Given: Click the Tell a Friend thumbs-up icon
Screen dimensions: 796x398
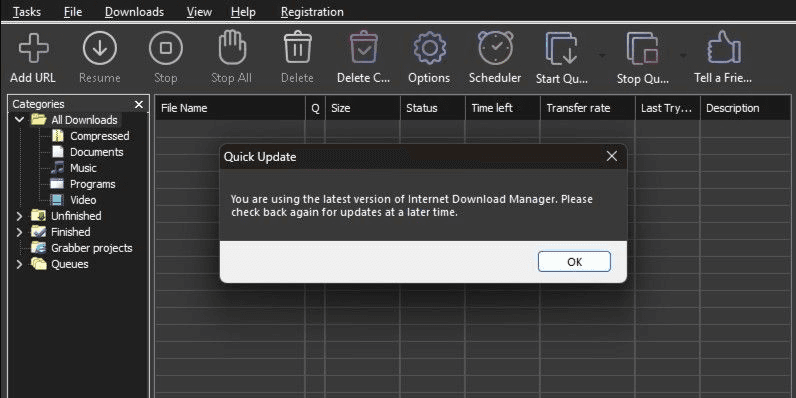Looking at the screenshot, I should click(724, 48).
